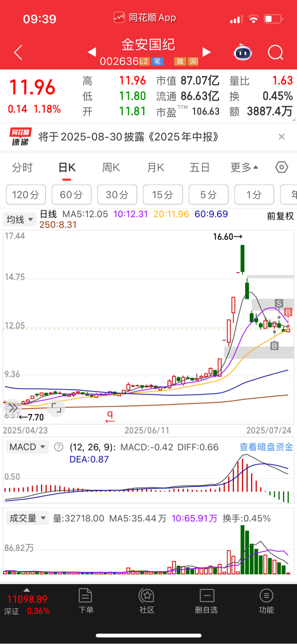Viewport: 297px width, 644px height.
Task: Tap the gray B marker below candles
Action: tap(274, 345)
